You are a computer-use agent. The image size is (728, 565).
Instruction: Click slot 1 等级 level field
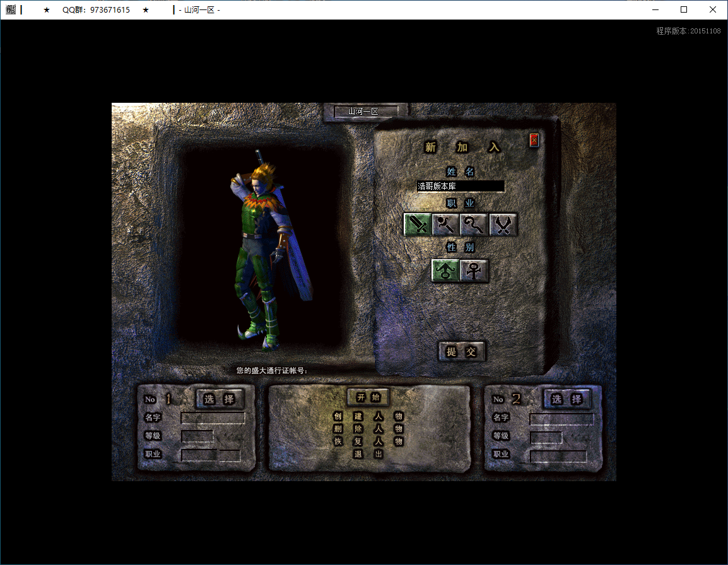197,436
